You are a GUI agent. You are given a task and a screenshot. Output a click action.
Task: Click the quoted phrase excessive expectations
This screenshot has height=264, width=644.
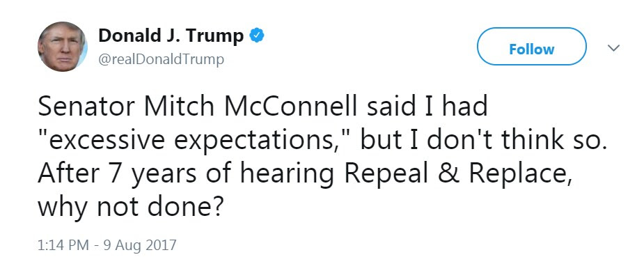[x=194, y=141]
